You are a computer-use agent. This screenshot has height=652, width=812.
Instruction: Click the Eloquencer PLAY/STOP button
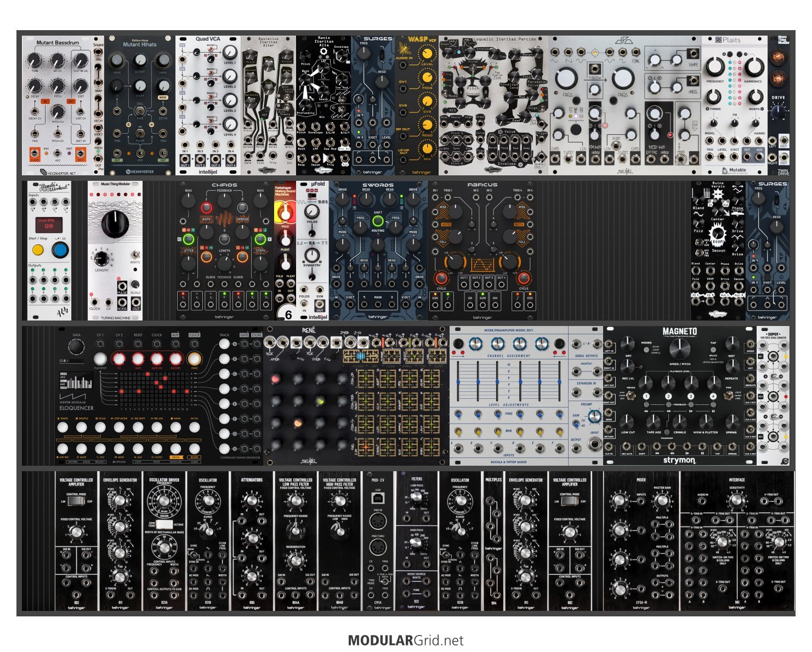click(x=100, y=359)
